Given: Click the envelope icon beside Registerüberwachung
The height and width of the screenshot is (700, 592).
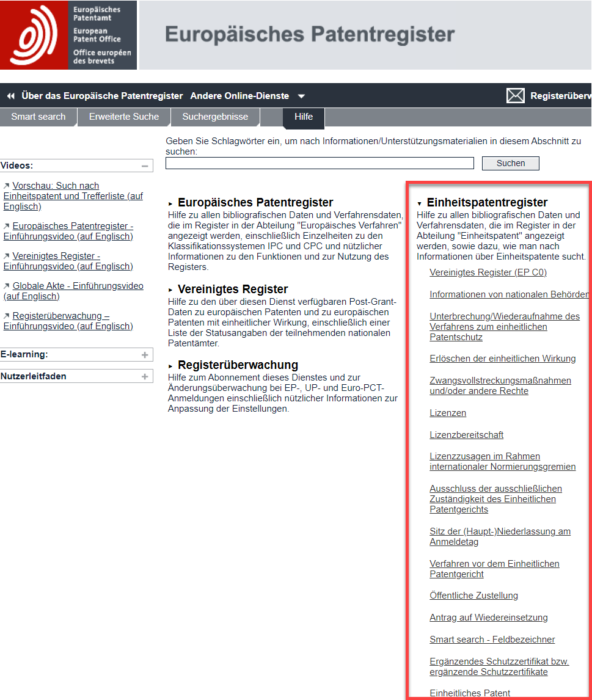Looking at the screenshot, I should (x=516, y=96).
